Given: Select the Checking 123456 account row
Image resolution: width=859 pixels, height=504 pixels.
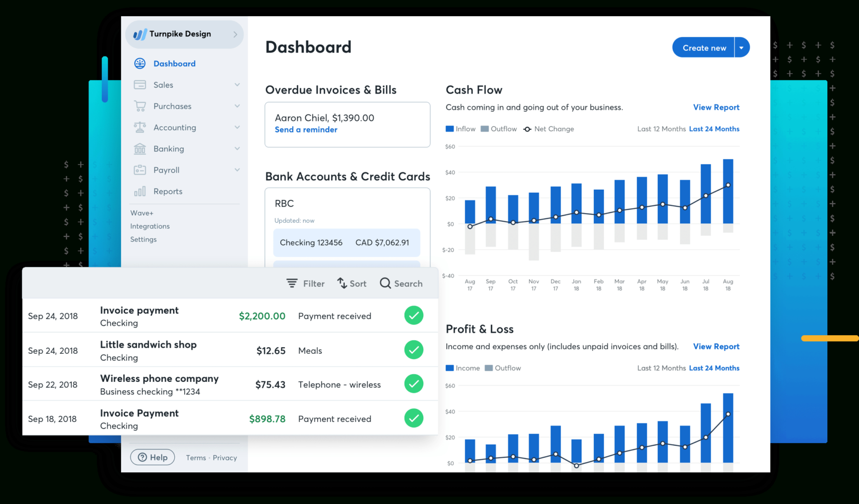Looking at the screenshot, I should (x=347, y=243).
